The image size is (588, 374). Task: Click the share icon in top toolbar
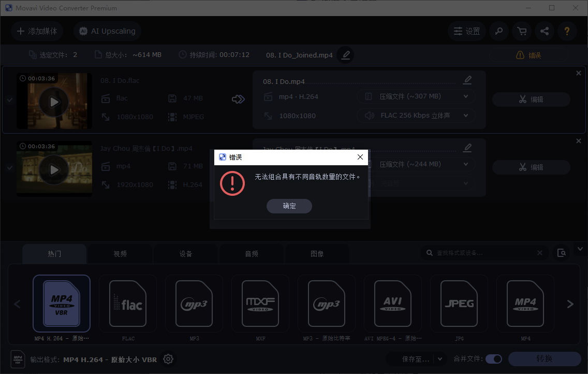[544, 31]
